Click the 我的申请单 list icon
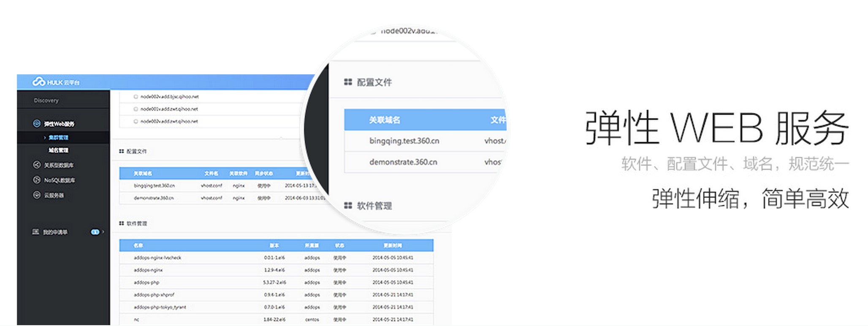Viewport: 868px width, 326px height. [x=36, y=232]
